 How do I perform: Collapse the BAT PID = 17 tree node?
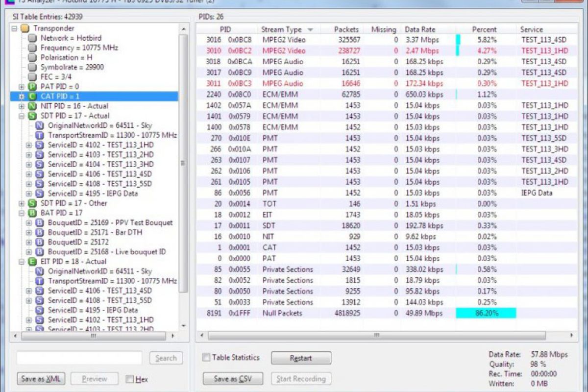(x=22, y=213)
